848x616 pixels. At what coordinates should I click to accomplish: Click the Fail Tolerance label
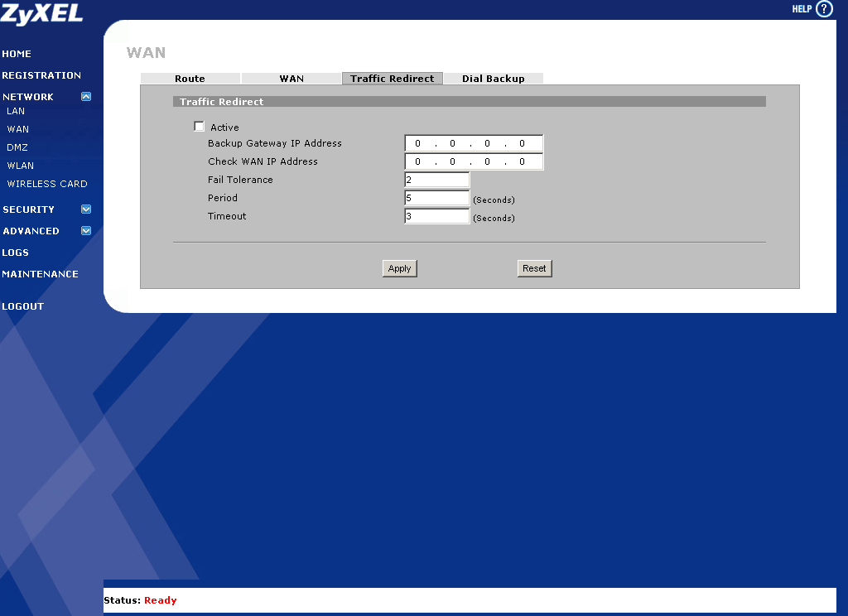(x=240, y=180)
